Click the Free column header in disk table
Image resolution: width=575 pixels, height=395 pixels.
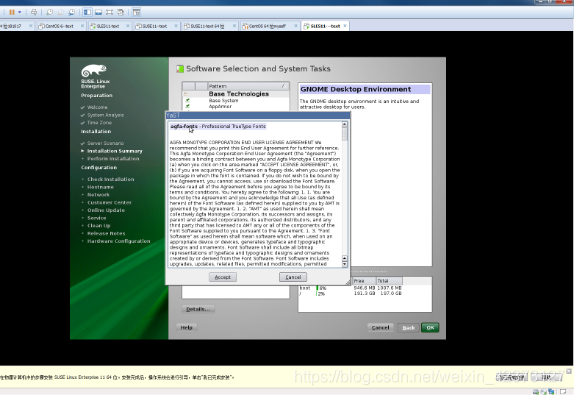(363, 281)
